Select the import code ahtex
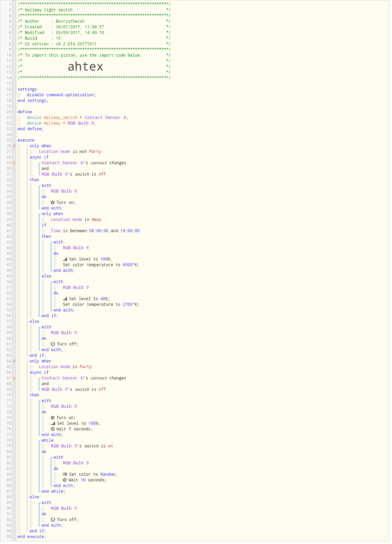Screen dimensions: 392x544 coord(86,66)
